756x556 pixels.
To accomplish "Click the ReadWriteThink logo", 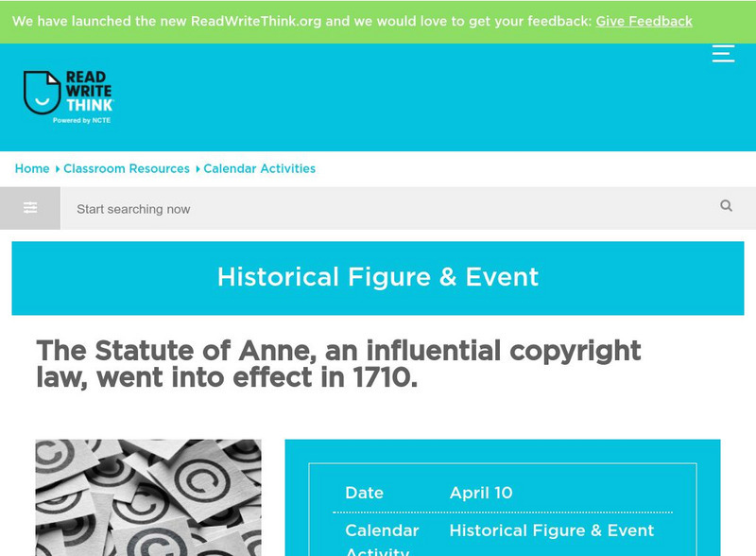I will 68,93.
